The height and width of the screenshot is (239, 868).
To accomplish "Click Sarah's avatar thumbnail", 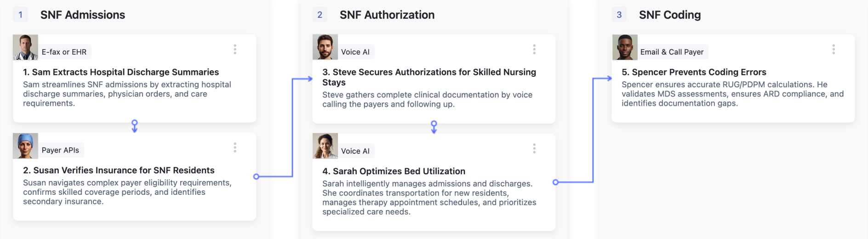I will click(x=325, y=146).
